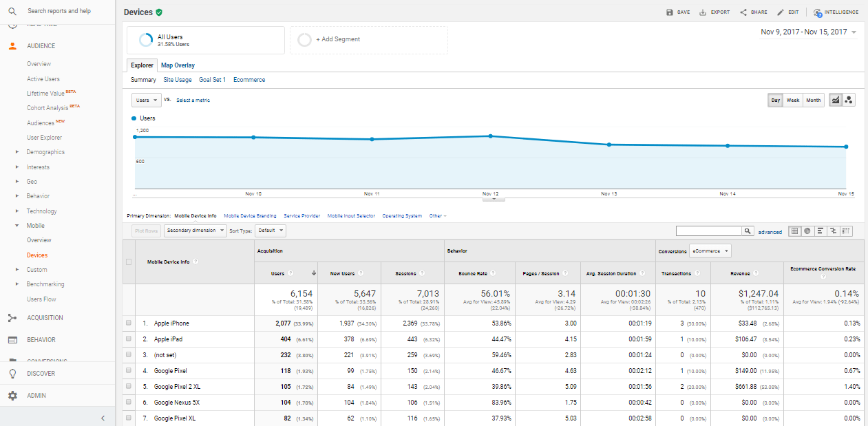
Task: Open the Users metric dropdown above chart
Action: [147, 100]
